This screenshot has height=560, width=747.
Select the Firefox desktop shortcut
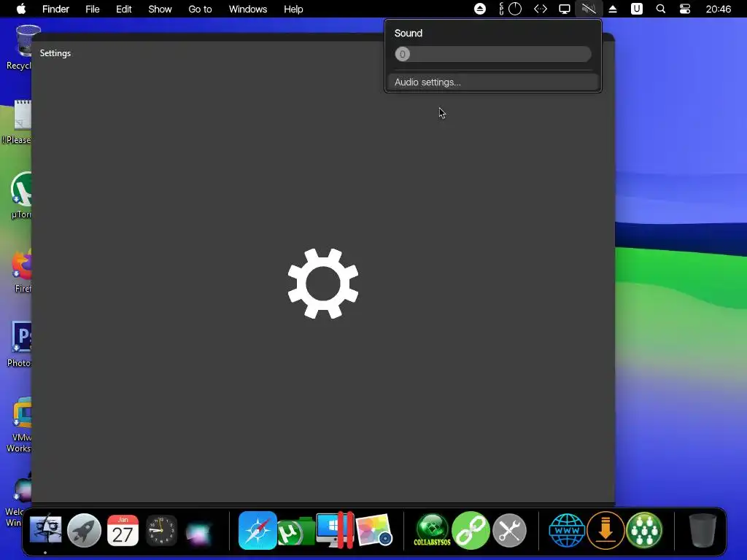point(23,271)
